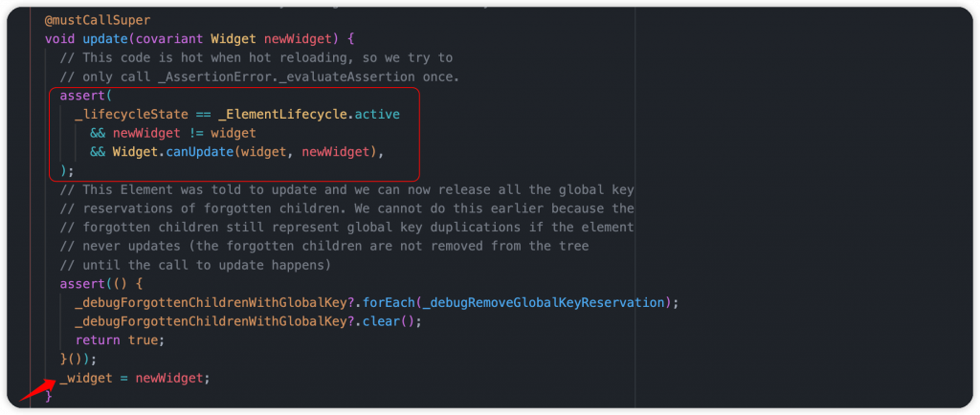The width and height of the screenshot is (980, 415).
Task: Click the comment about hot reloading
Action: (x=256, y=58)
